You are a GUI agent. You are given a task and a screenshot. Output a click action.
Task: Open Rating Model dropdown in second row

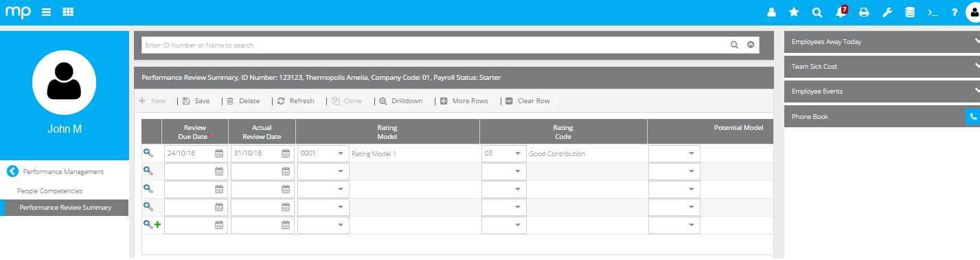pos(340,172)
